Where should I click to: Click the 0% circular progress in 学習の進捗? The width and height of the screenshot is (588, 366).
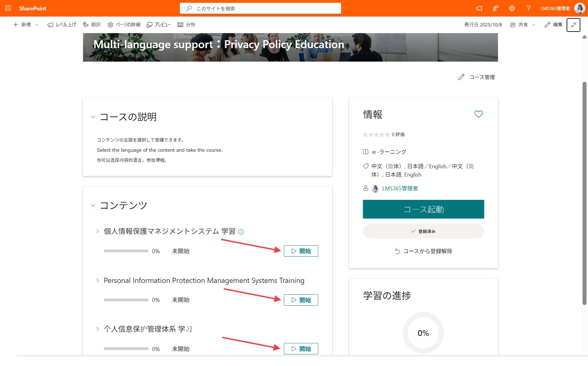point(423,333)
